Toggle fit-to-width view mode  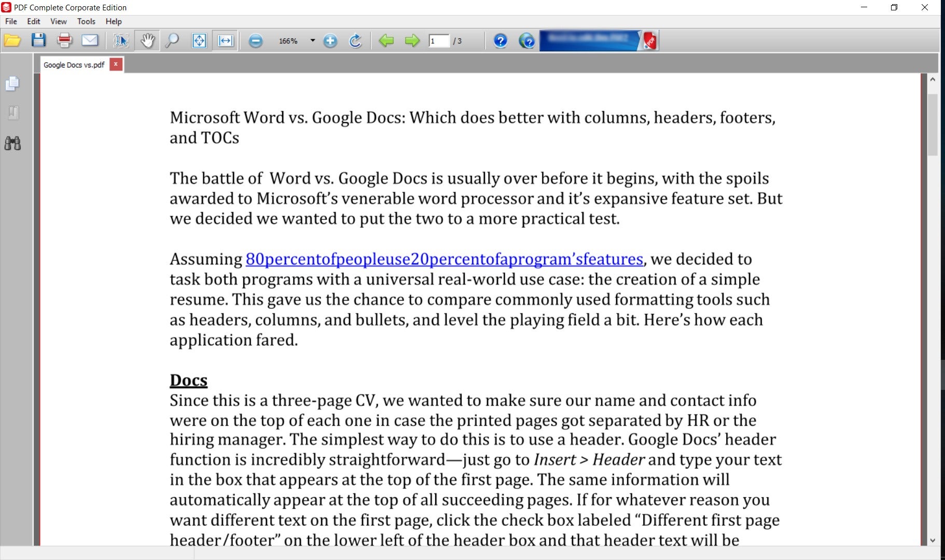226,40
